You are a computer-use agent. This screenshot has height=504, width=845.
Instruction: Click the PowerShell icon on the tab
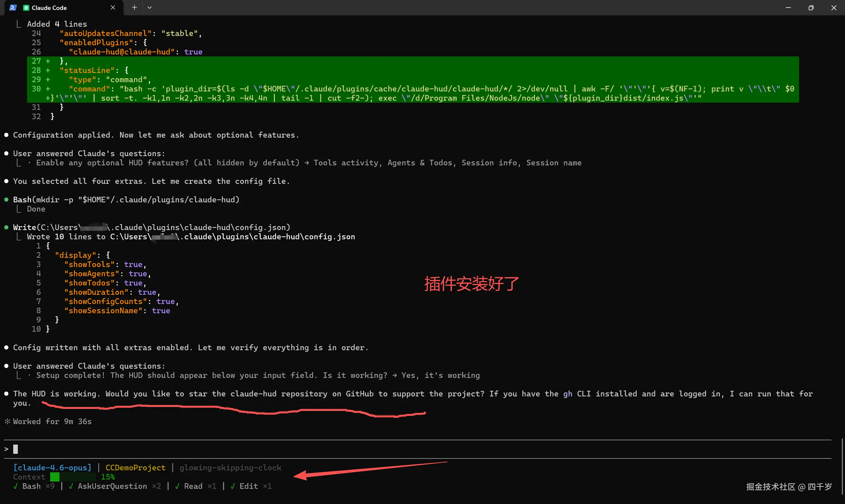point(13,8)
